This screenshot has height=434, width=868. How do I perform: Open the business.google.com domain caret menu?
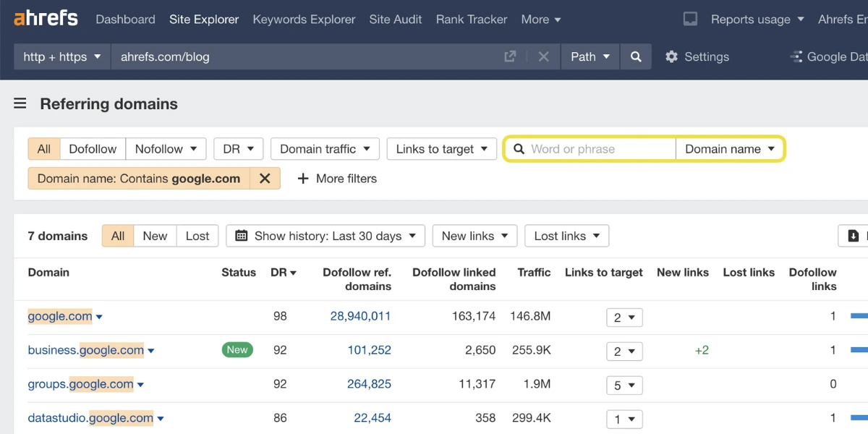(x=151, y=351)
